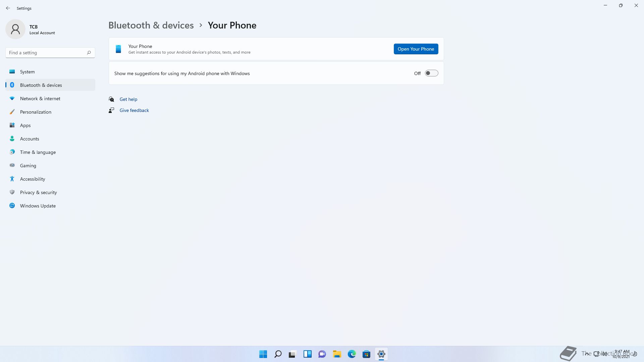
Task: Click the taskbar clock showing 9:47 AM
Action: (x=622, y=354)
